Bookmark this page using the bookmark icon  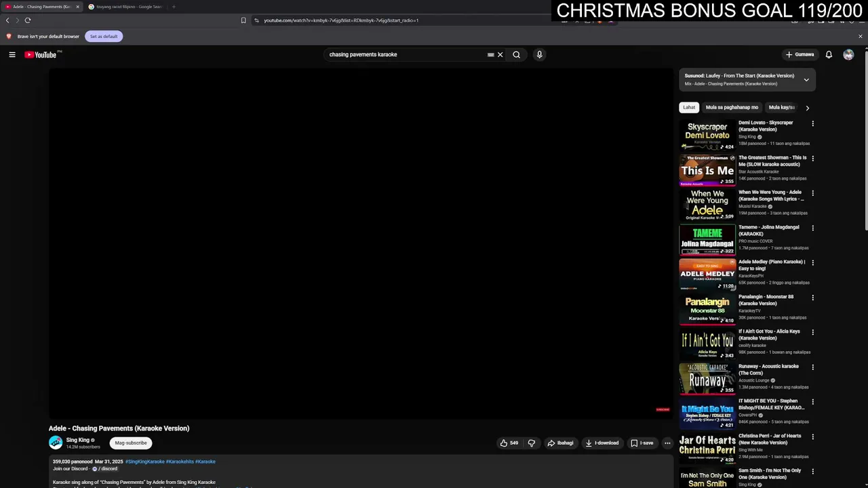(243, 20)
